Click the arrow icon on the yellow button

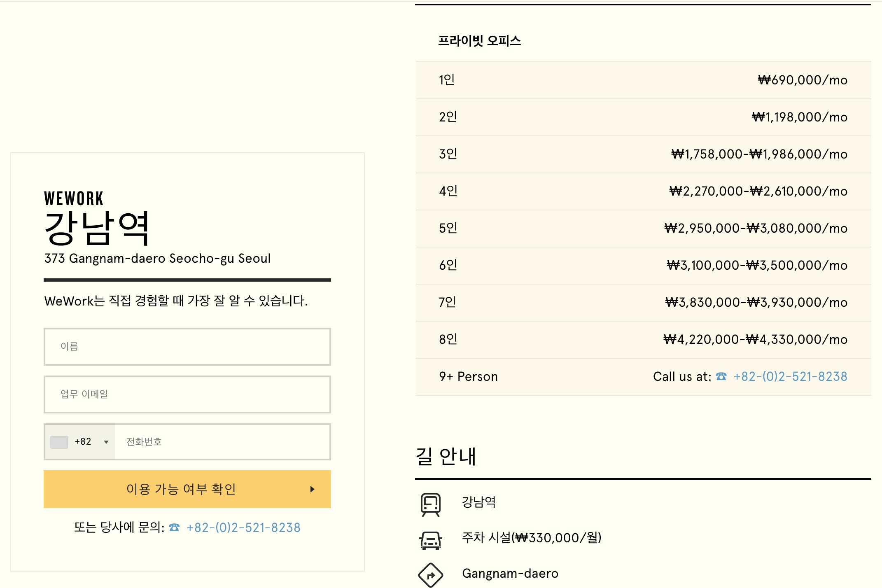point(312,489)
